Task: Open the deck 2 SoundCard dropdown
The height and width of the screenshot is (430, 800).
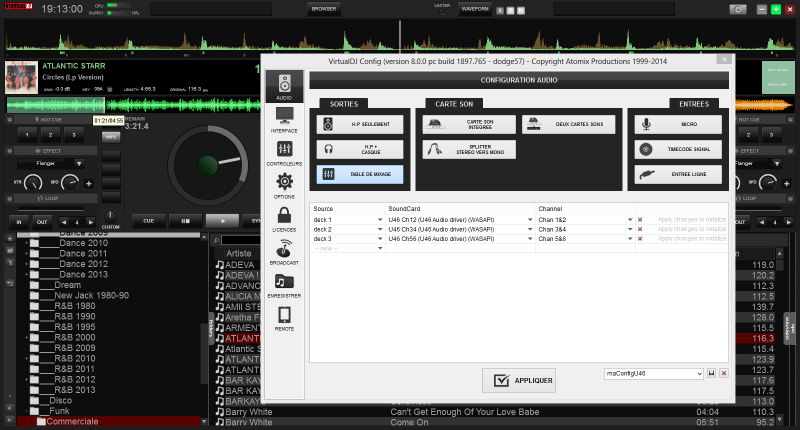Action: [531, 229]
